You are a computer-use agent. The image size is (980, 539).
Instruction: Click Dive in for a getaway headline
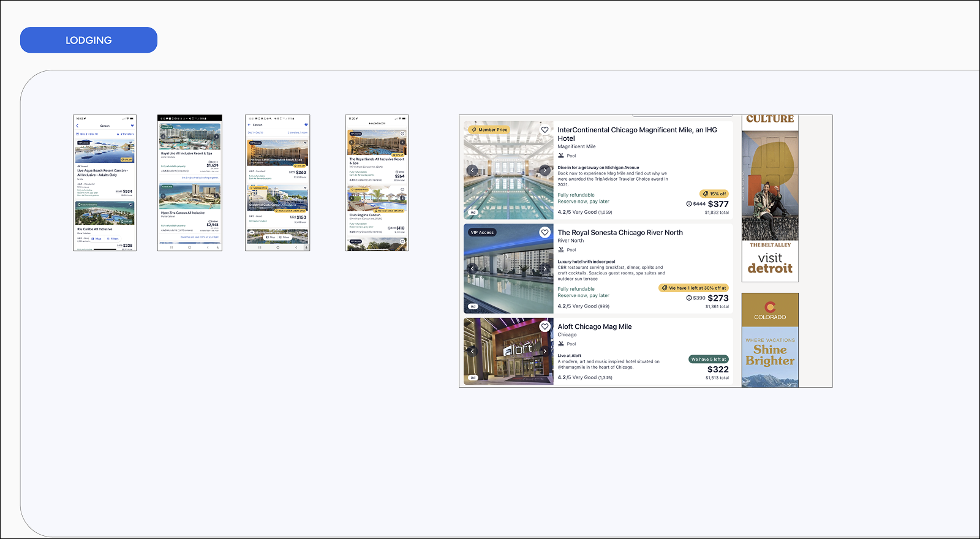pos(598,168)
